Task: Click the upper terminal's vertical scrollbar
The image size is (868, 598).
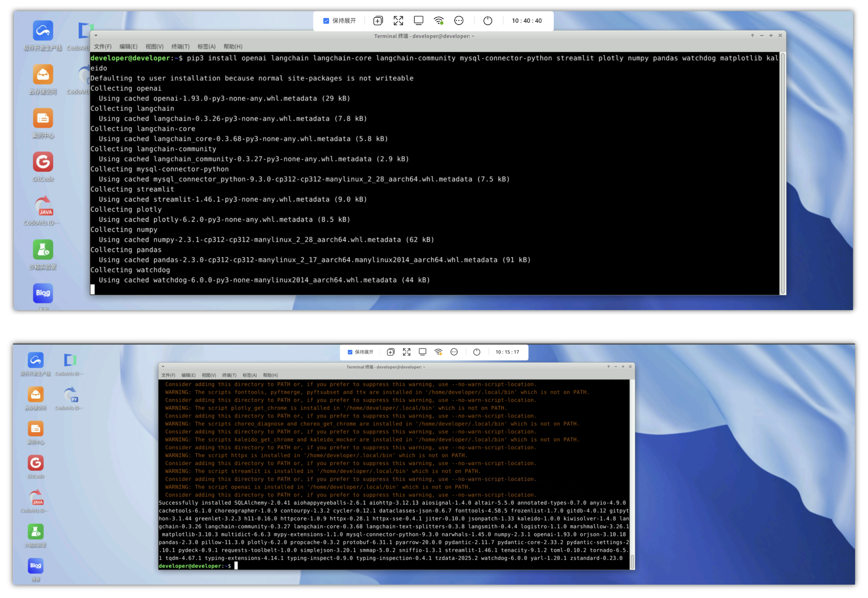Action: [783, 173]
